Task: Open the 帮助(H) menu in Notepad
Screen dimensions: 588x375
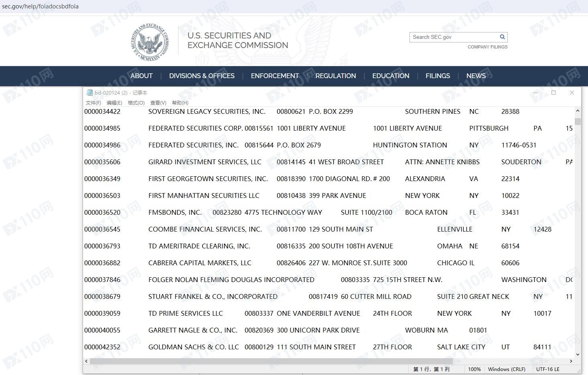Action: (180, 103)
